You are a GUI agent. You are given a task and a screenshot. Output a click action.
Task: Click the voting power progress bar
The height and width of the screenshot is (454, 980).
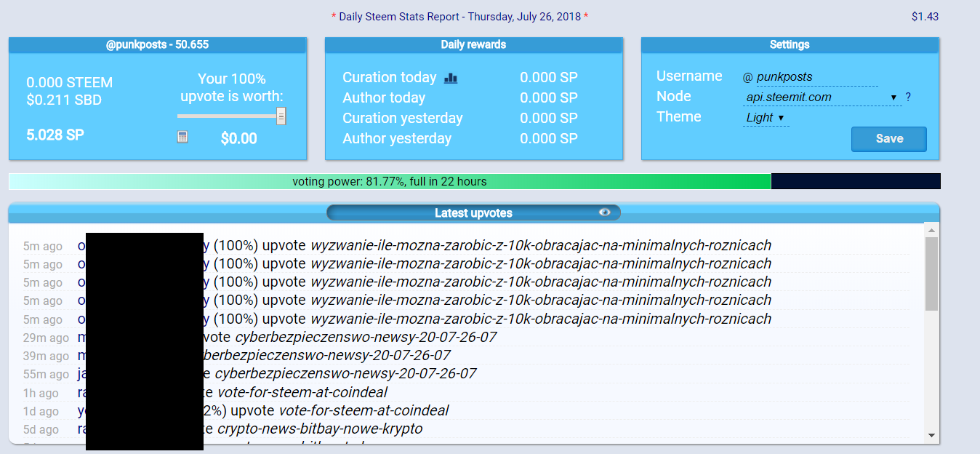point(474,181)
